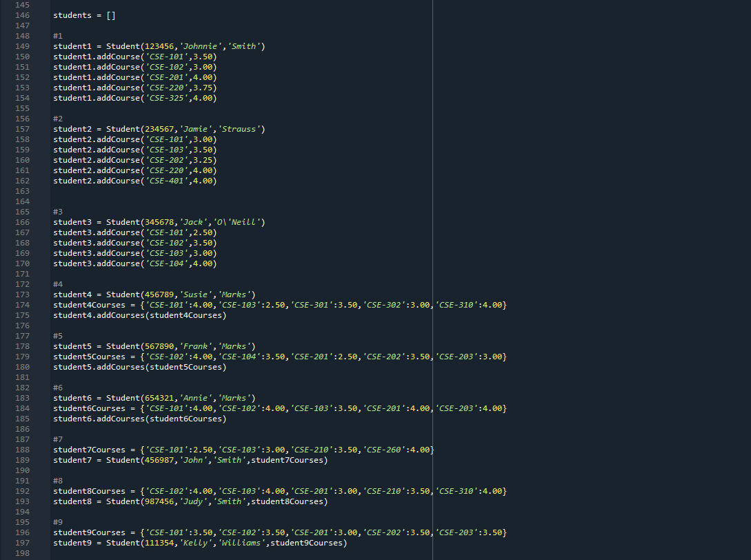Click 'student4Courses' variable on line 174
This screenshot has width=751, height=560.
(x=89, y=305)
